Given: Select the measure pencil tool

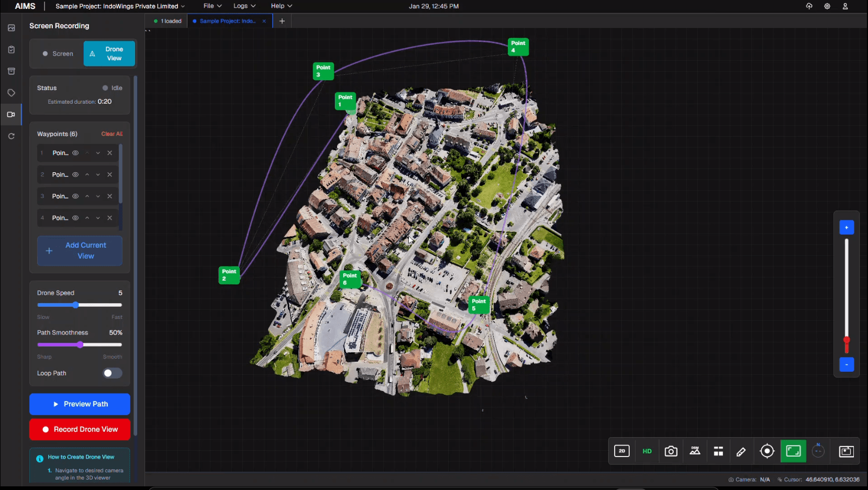Looking at the screenshot, I should [x=741, y=451].
